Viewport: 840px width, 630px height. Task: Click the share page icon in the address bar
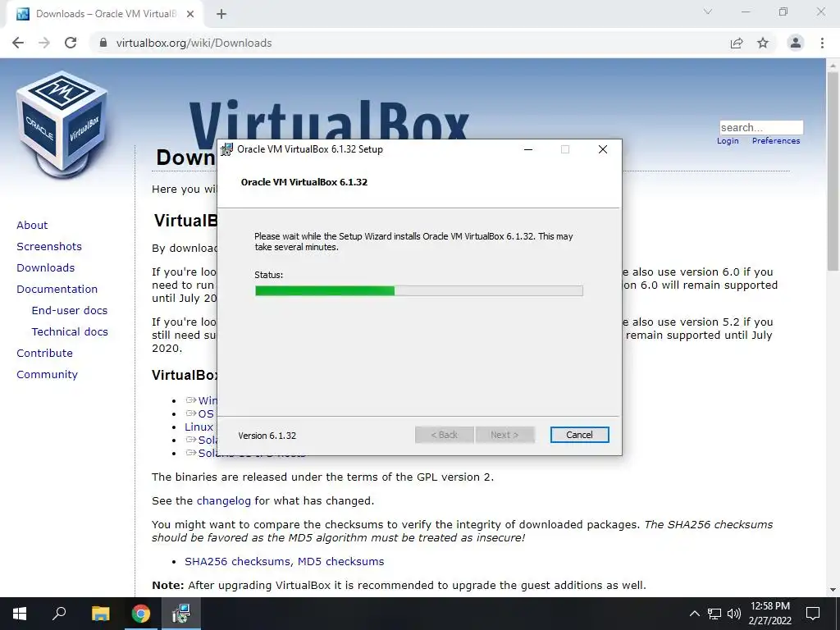(x=737, y=43)
